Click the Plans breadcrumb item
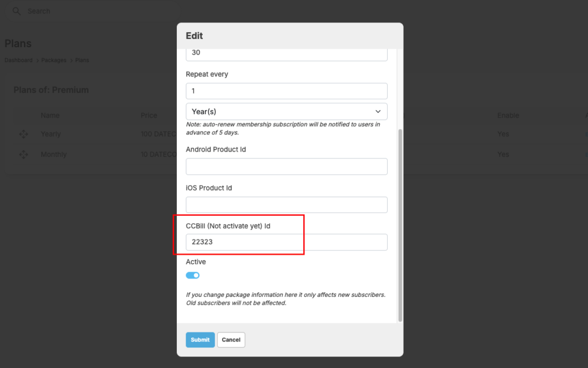The width and height of the screenshot is (588, 368). pos(82,60)
